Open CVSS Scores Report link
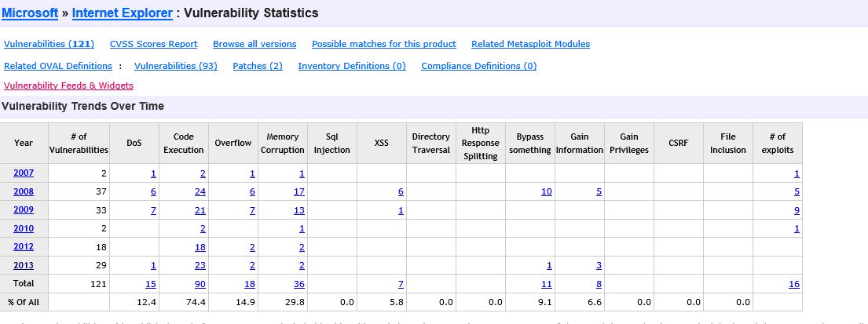This screenshot has width=868, height=324. pyautogui.click(x=154, y=44)
